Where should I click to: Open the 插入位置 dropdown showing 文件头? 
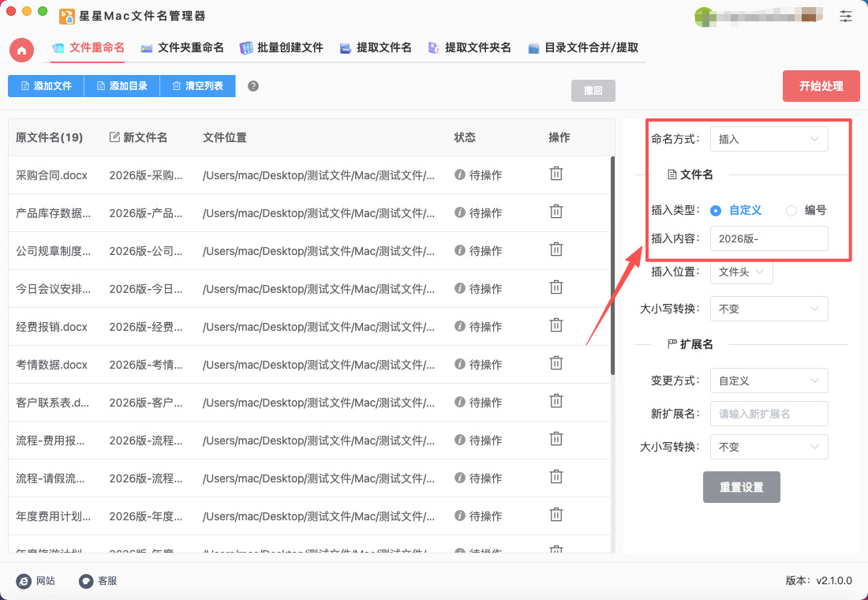(741, 272)
